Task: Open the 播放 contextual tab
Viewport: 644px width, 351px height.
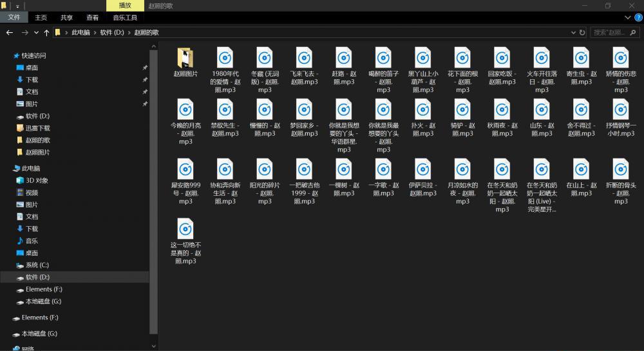Action: [125, 5]
